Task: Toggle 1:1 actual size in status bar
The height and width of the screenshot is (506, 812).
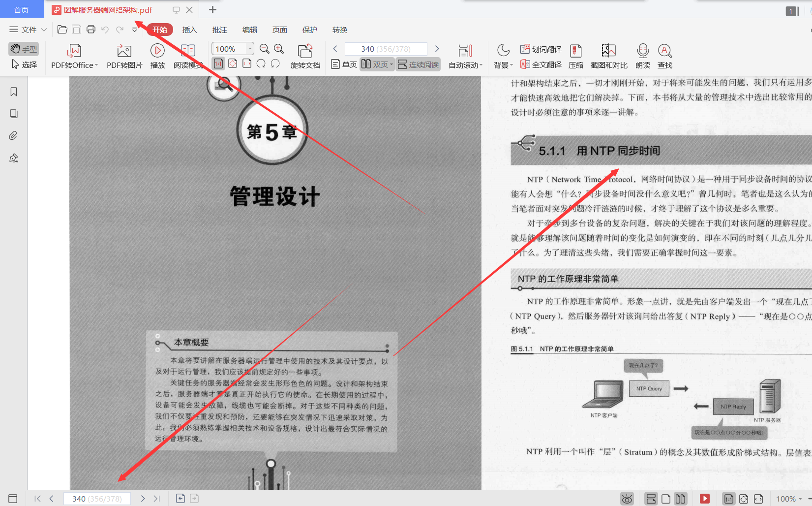Action: click(x=729, y=499)
